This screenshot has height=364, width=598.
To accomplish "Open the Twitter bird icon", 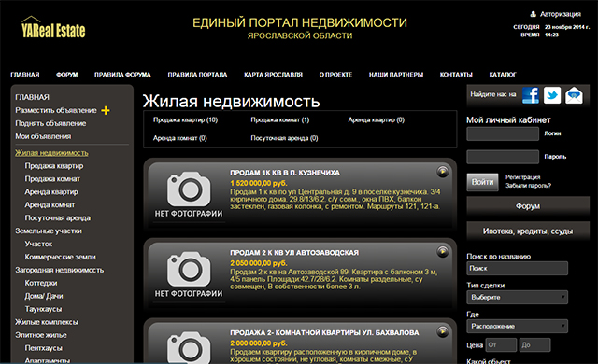I will (552, 95).
